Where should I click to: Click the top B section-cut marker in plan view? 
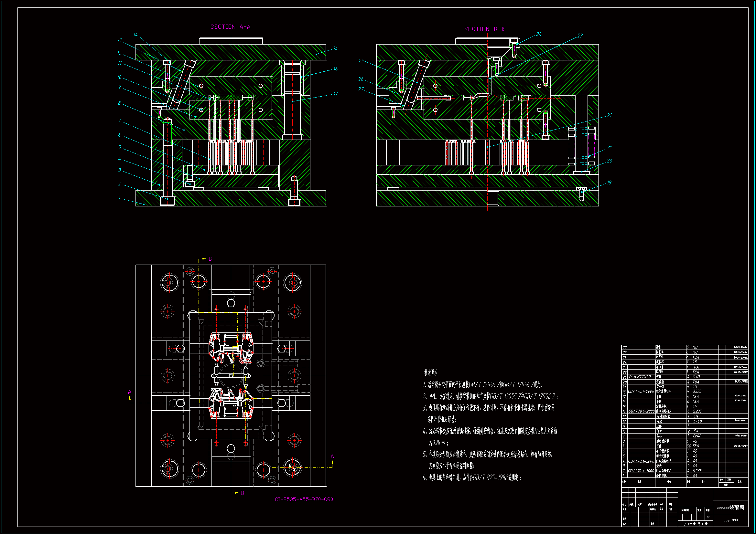point(210,259)
